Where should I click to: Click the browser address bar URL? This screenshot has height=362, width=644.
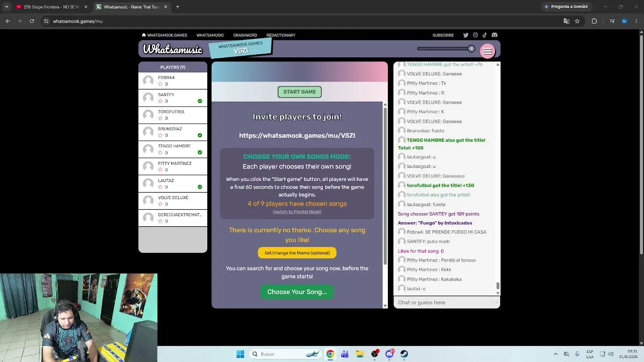tap(77, 21)
